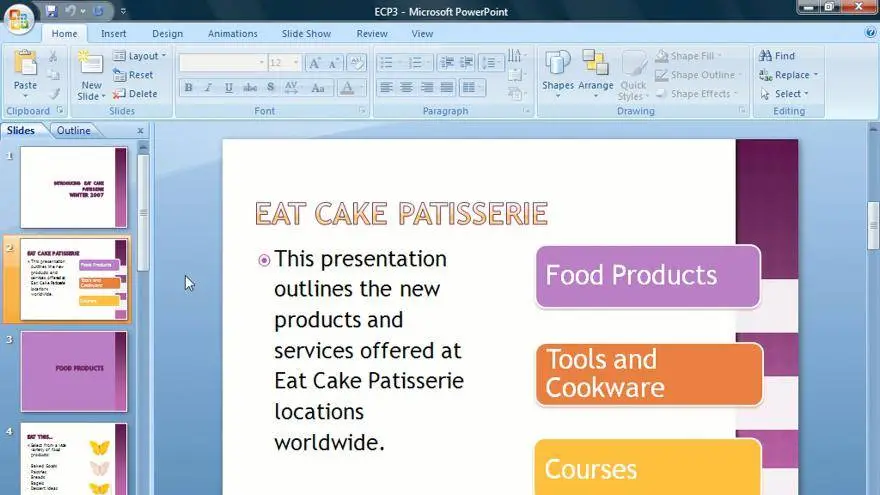Image resolution: width=880 pixels, height=495 pixels.
Task: Open the Layout dropdown
Action: 139,56
